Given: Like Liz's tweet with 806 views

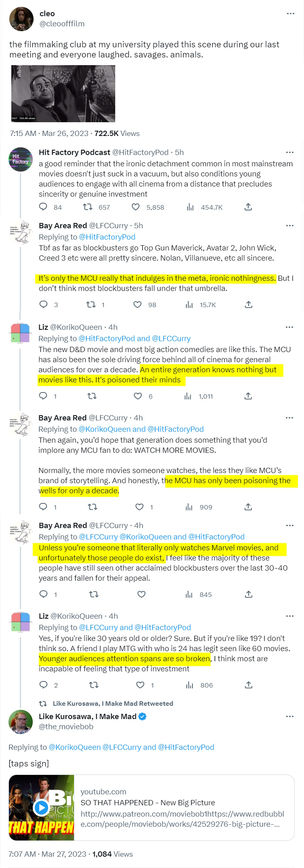Looking at the screenshot, I should click(140, 685).
